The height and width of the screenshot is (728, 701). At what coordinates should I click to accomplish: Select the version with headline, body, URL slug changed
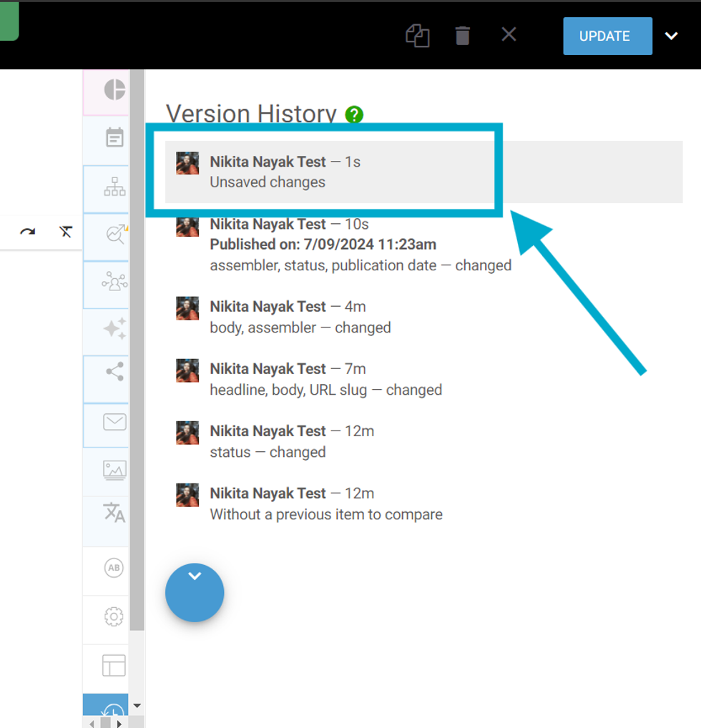coord(325,379)
